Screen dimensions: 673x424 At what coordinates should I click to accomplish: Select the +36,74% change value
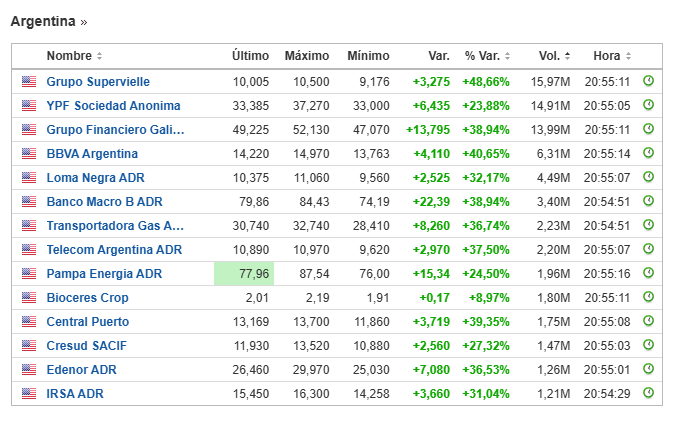[x=486, y=226]
